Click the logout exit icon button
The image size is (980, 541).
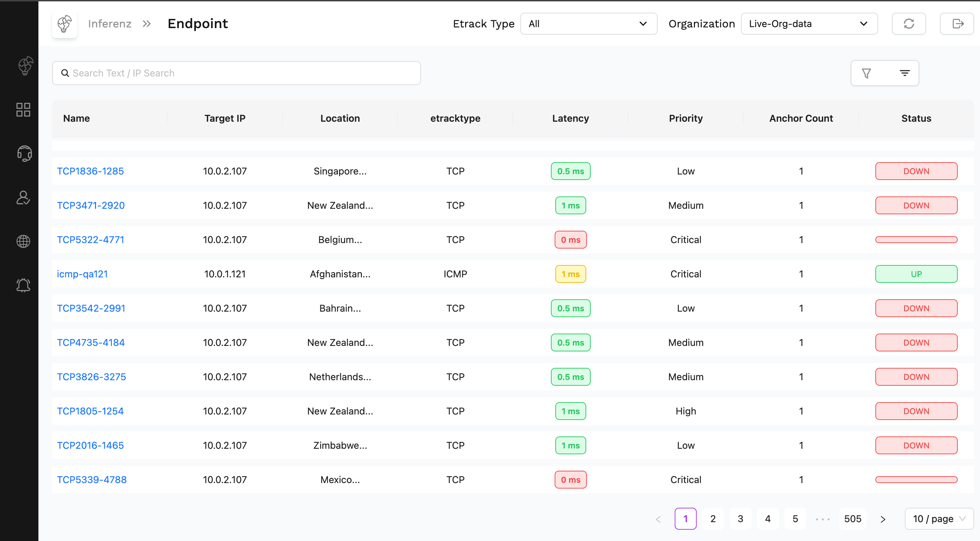(x=957, y=24)
